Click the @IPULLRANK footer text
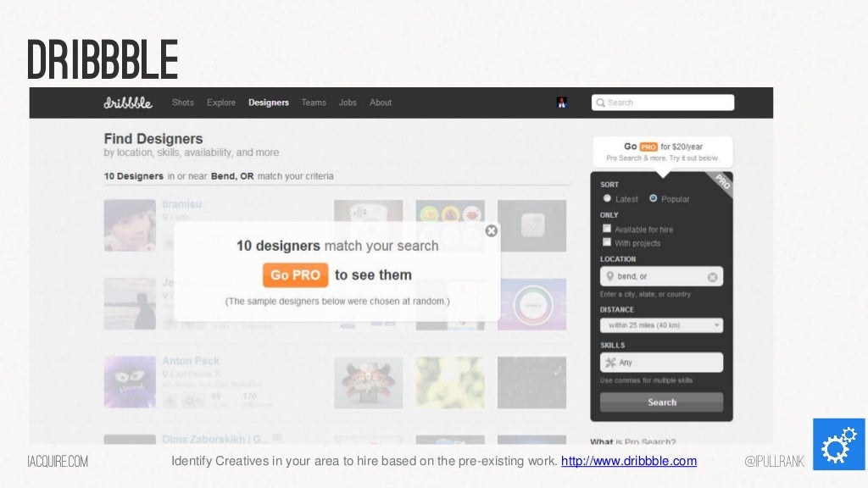The height and width of the screenshot is (488, 868). 774,461
